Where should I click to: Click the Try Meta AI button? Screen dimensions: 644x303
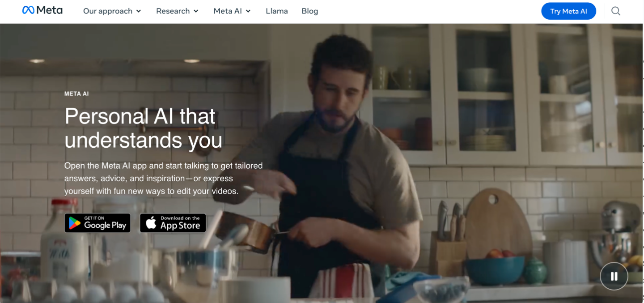568,11
